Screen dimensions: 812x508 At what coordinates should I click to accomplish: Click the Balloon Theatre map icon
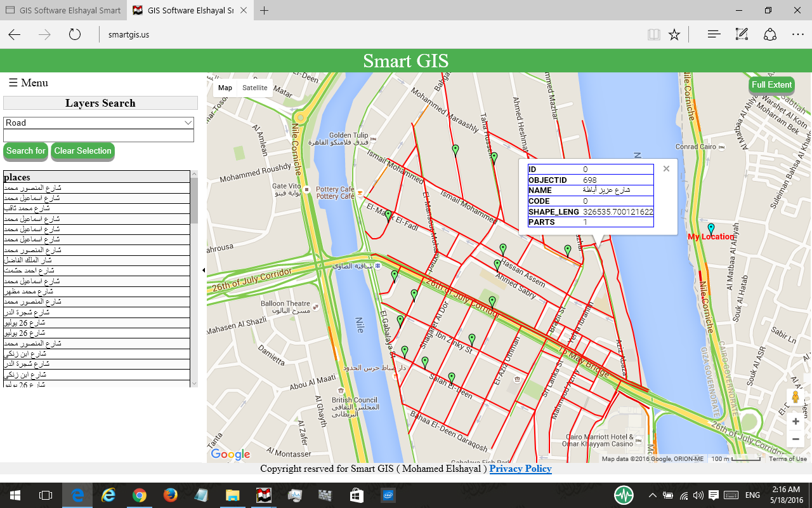coord(316,307)
